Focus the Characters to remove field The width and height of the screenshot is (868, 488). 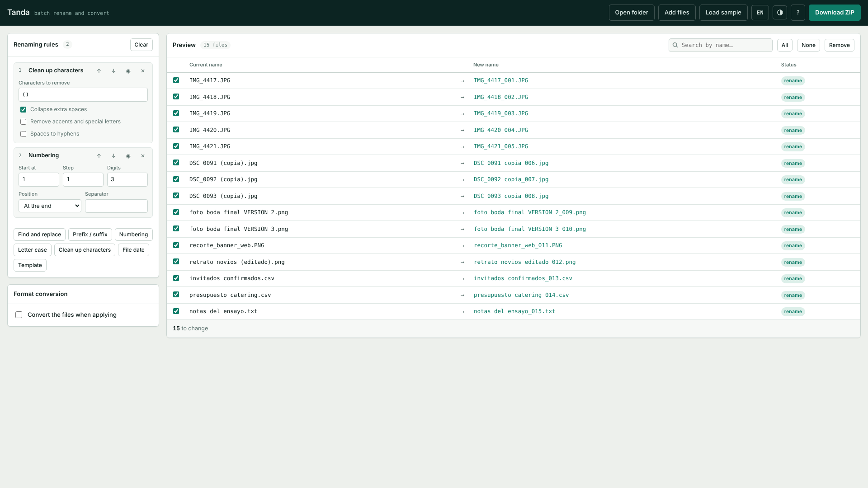pos(83,95)
